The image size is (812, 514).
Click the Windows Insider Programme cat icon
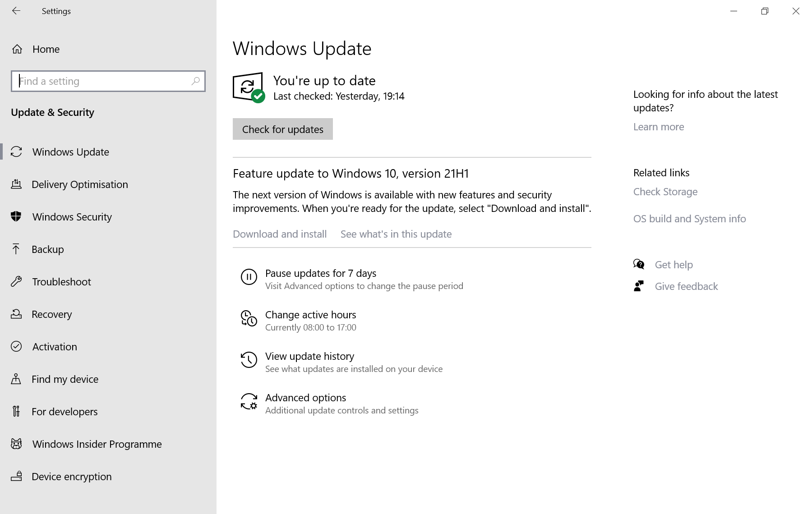tap(16, 444)
